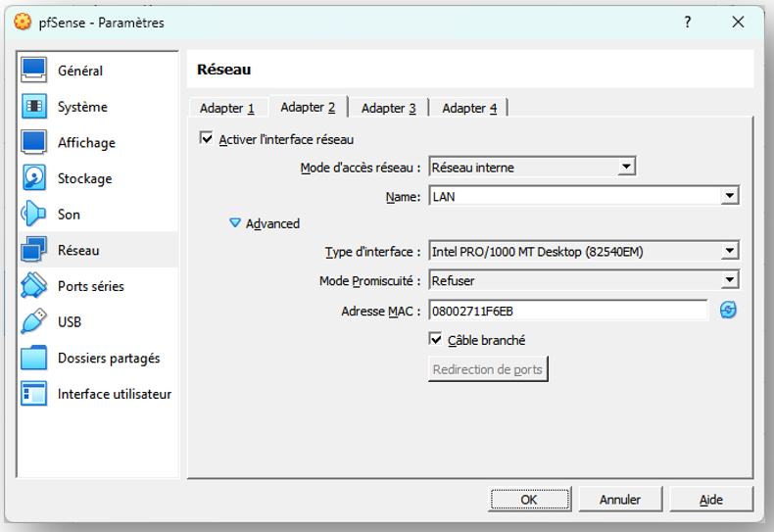The height and width of the screenshot is (532, 774).
Task: Click the question mark help button
Action: 688,22
